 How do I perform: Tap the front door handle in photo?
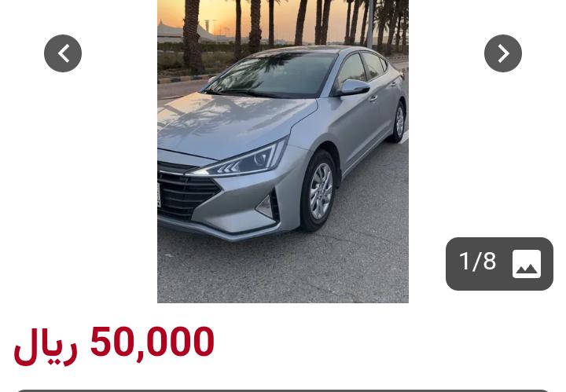(373, 98)
